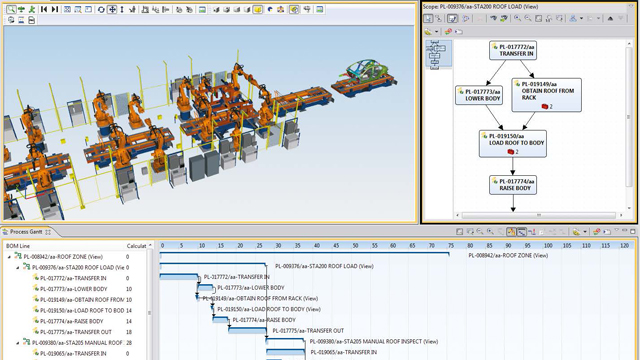Select PL-019150/aa-LOAD ROOF TO BOD tree row
This screenshot has height=360, width=640.
point(82,311)
